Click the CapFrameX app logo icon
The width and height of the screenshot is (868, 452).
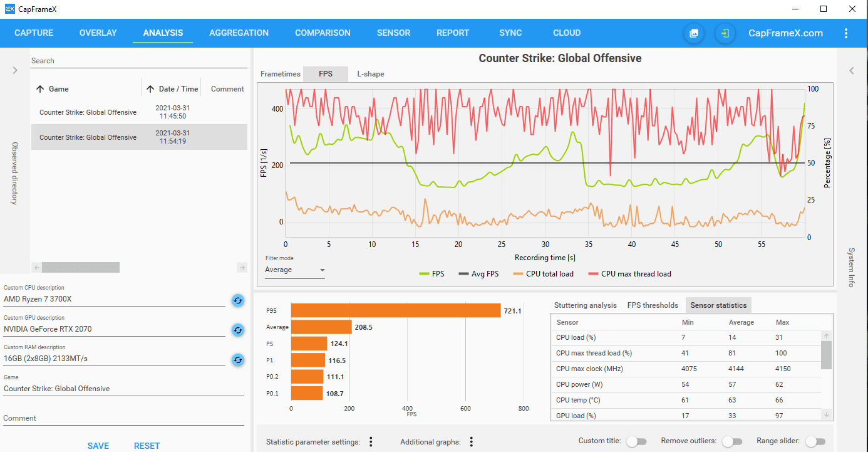click(10, 9)
